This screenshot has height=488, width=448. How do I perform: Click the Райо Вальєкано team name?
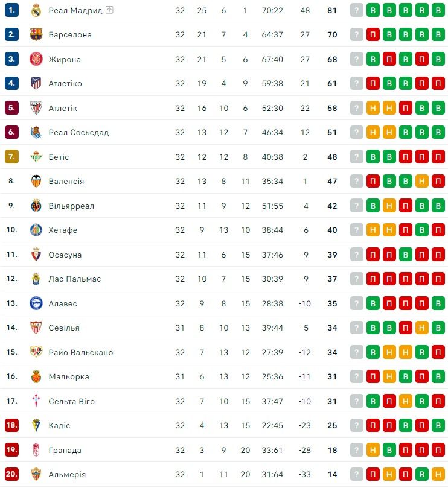80,352
